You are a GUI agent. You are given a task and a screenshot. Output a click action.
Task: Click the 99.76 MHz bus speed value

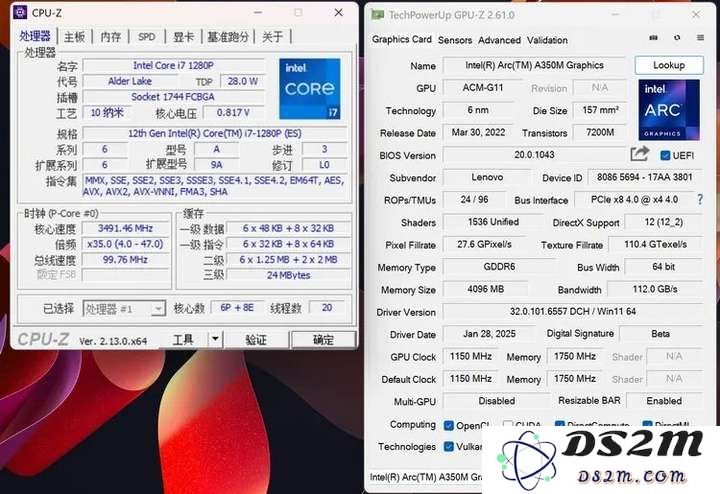(x=125, y=259)
